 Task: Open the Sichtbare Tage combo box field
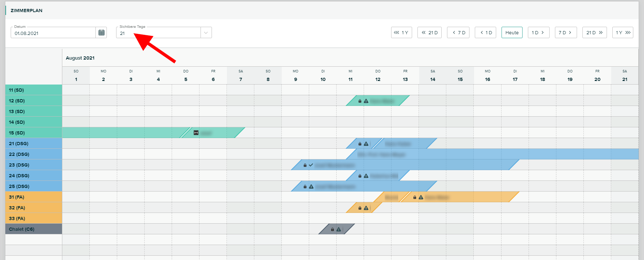159,33
